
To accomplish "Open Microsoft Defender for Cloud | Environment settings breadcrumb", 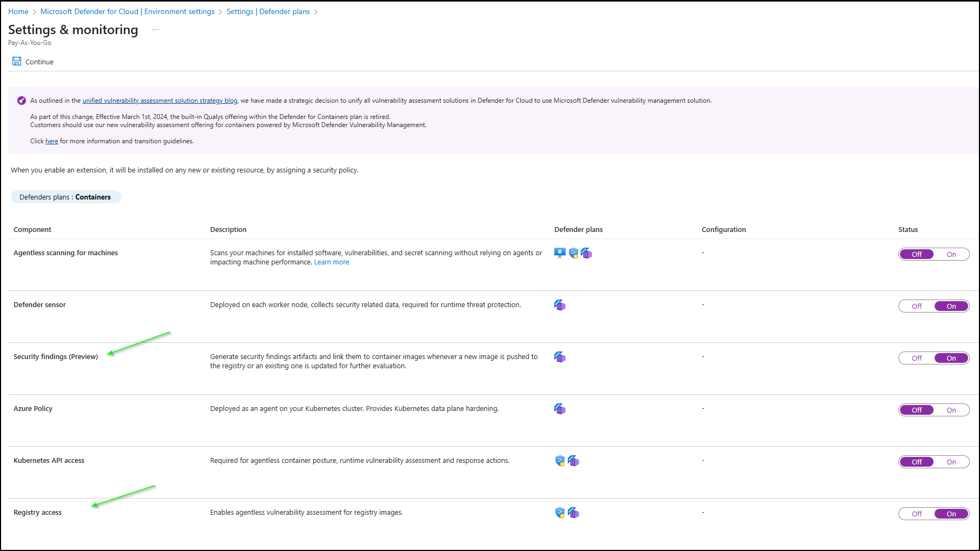I will [127, 11].
